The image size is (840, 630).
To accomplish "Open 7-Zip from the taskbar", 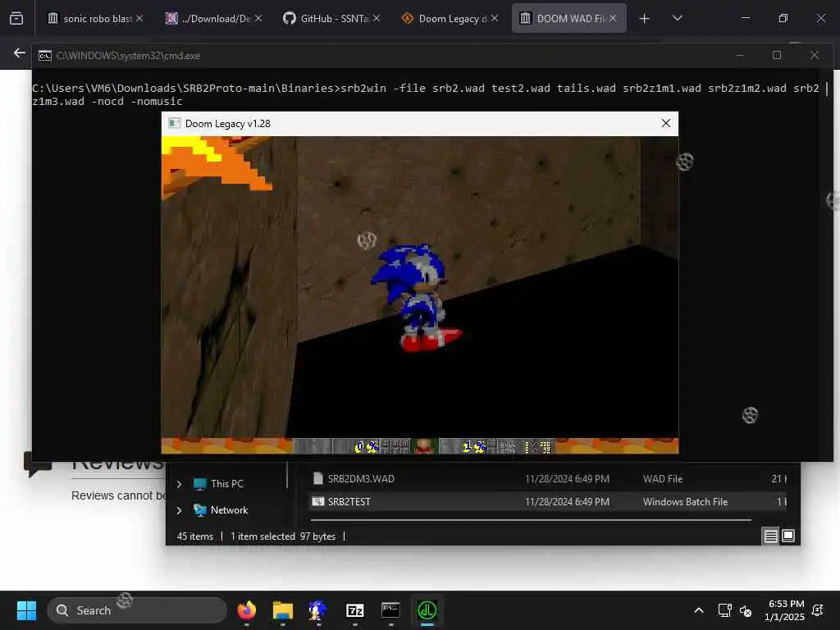I will [x=354, y=610].
